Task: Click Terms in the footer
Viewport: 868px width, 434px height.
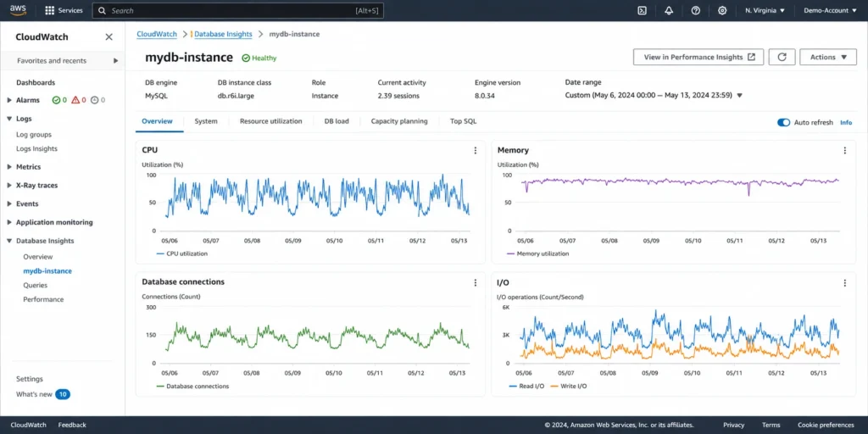Action: (x=771, y=426)
